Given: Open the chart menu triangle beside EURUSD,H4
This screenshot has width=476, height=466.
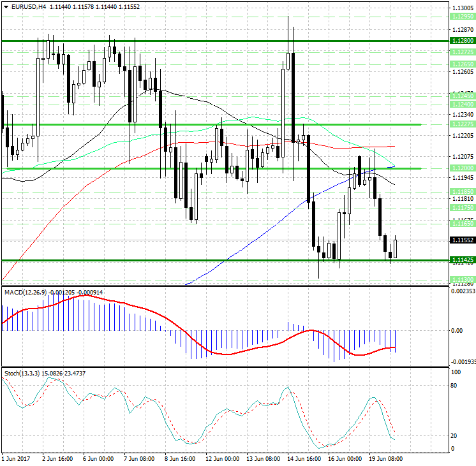Looking at the screenshot, I should (x=6, y=7).
